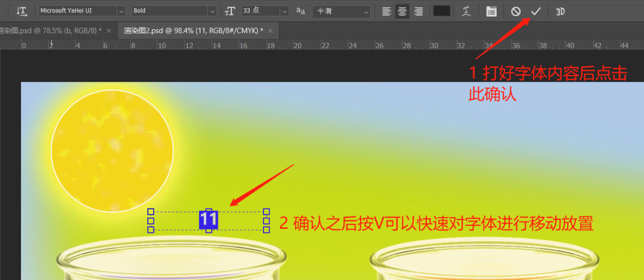Open the warp text dialog

coord(466,11)
